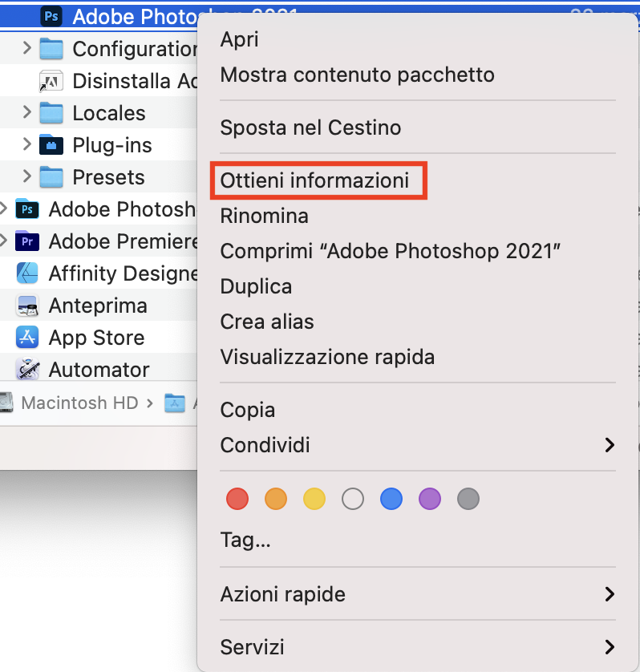The height and width of the screenshot is (672, 640).
Task: Apply the purple tag color
Action: click(430, 499)
